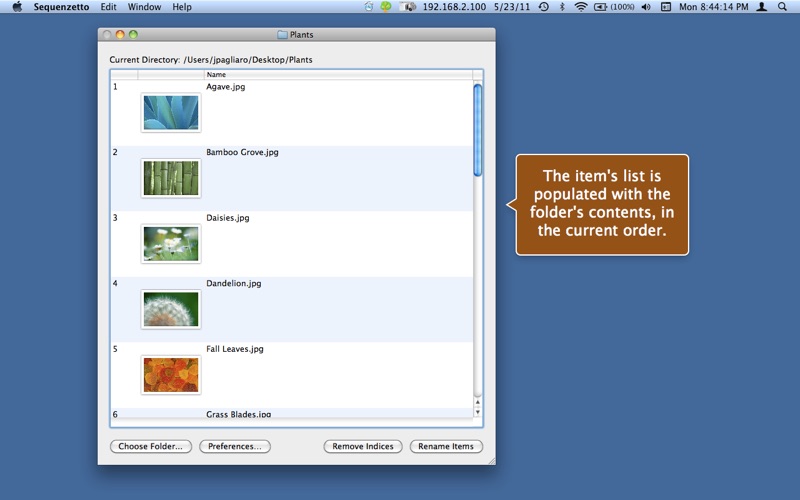Click index number 2 in the list
The height and width of the screenshot is (500, 800).
[x=115, y=152]
